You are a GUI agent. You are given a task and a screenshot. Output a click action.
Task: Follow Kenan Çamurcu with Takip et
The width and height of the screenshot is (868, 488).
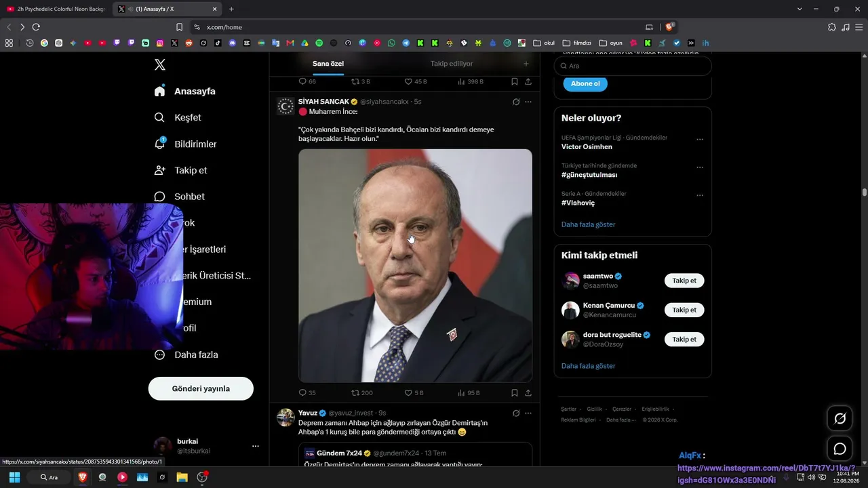coord(684,310)
